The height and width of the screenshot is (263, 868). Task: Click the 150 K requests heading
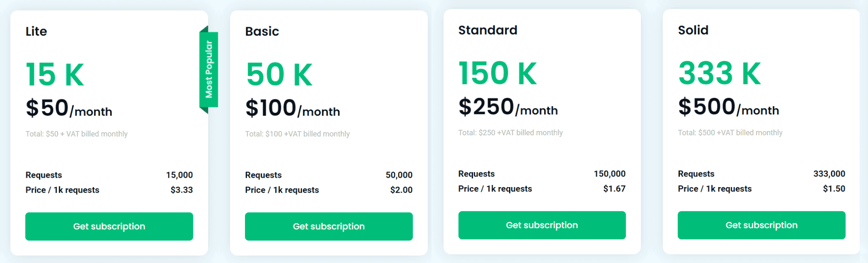498,73
